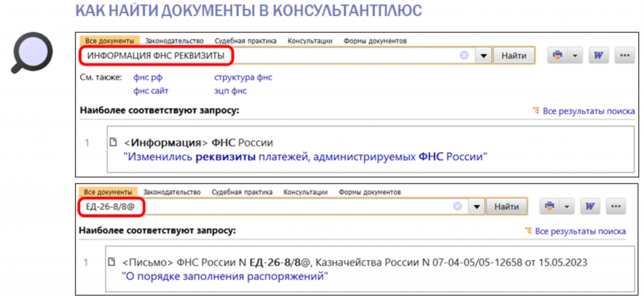The height and width of the screenshot is (300, 644).
Task: Expand the search history dropdown in the lower panel
Action: tap(477, 206)
